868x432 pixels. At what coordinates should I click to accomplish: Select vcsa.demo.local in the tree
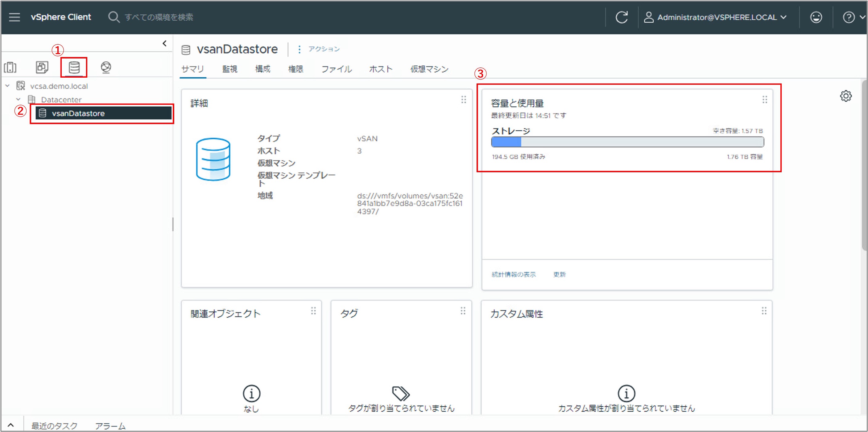point(59,86)
